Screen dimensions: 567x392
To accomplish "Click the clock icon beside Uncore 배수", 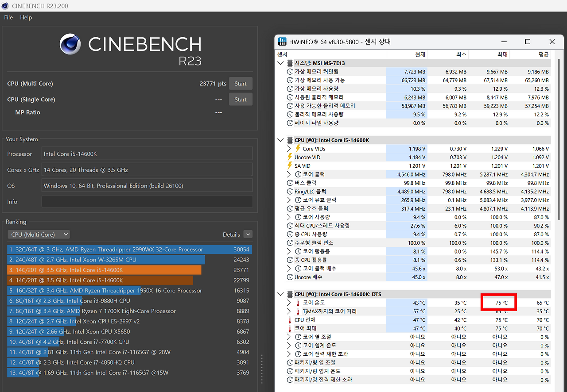I will pyautogui.click(x=290, y=277).
